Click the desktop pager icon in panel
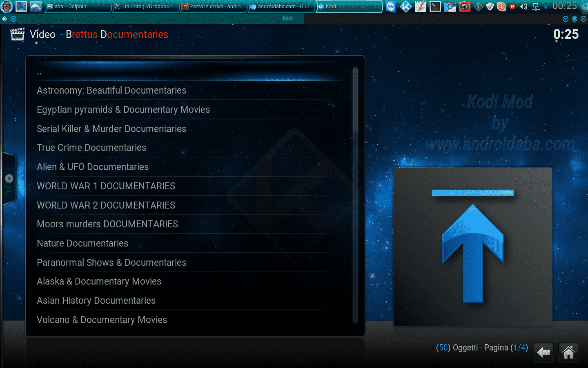The height and width of the screenshot is (368, 588). click(x=21, y=7)
